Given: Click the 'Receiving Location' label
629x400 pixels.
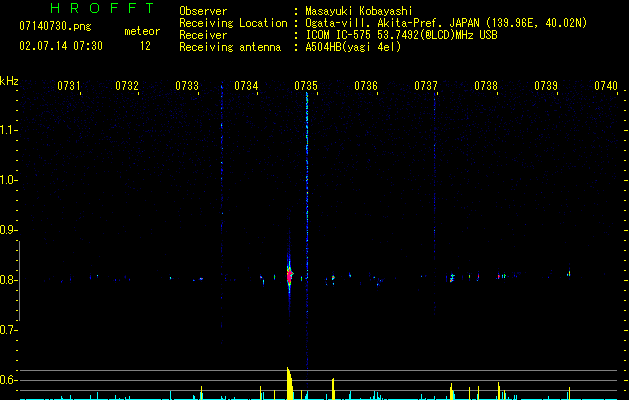Looking at the screenshot, I should click(x=233, y=23).
